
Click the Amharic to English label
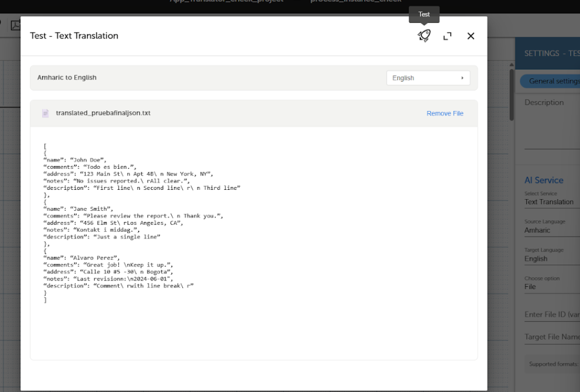pos(67,78)
